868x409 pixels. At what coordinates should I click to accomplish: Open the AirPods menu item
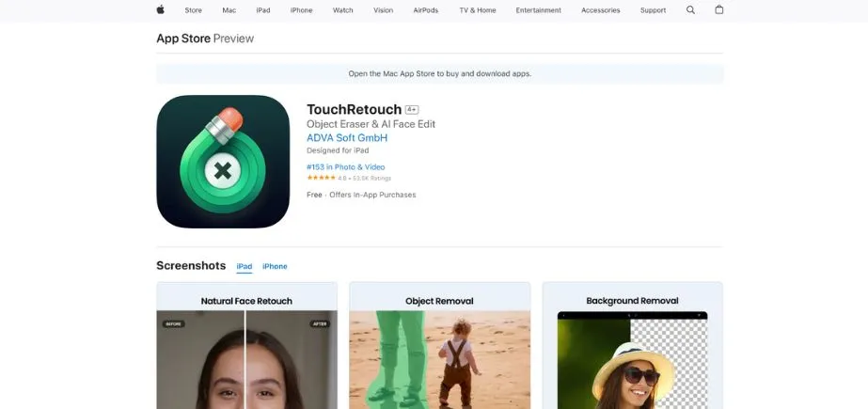pyautogui.click(x=426, y=10)
